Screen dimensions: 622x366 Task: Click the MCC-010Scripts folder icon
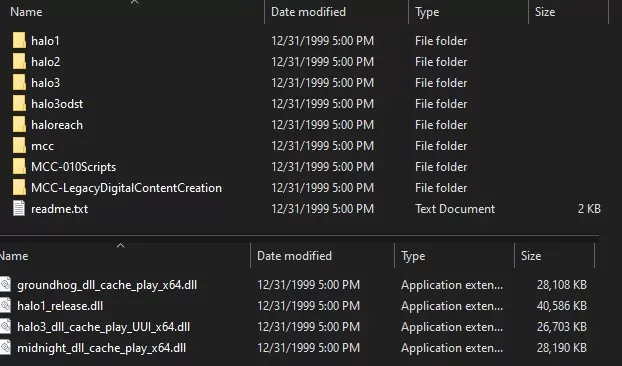pyautogui.click(x=19, y=167)
